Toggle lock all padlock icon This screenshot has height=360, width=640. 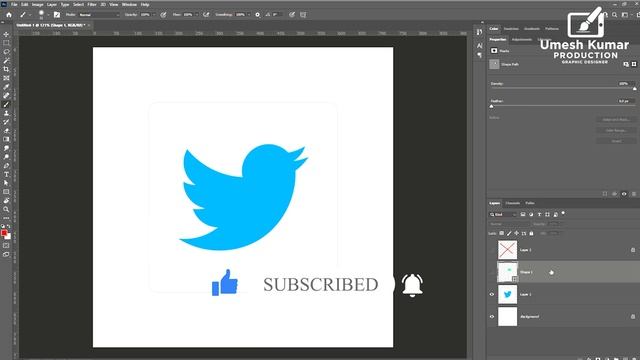(x=531, y=233)
